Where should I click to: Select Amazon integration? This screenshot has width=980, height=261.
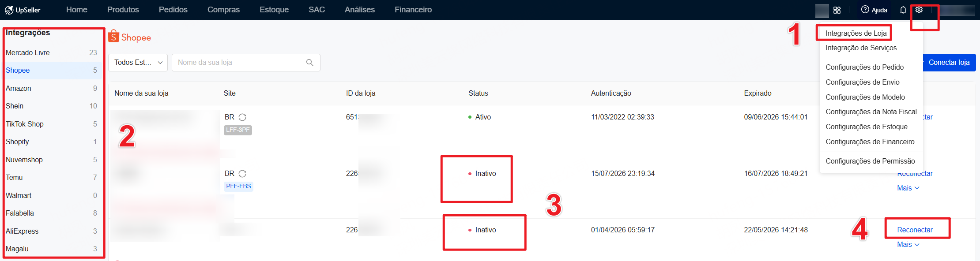tap(51, 88)
